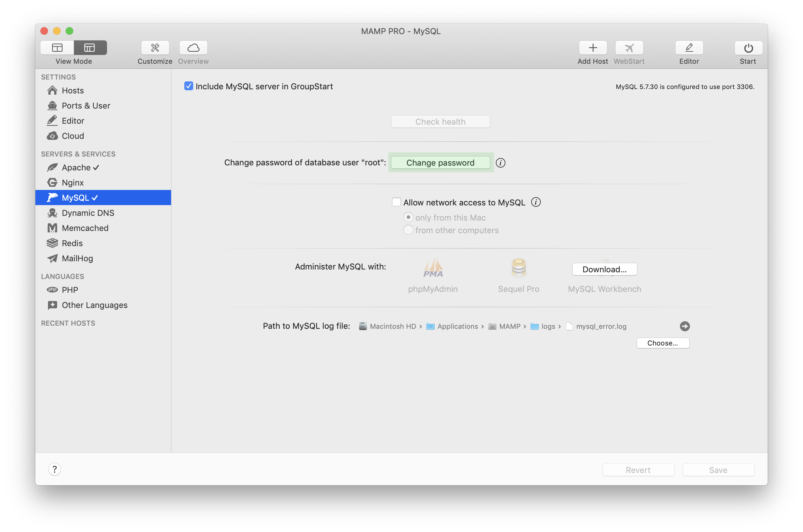Click mysql_error.log file in path
This screenshot has height=532, width=803.
pyautogui.click(x=596, y=326)
